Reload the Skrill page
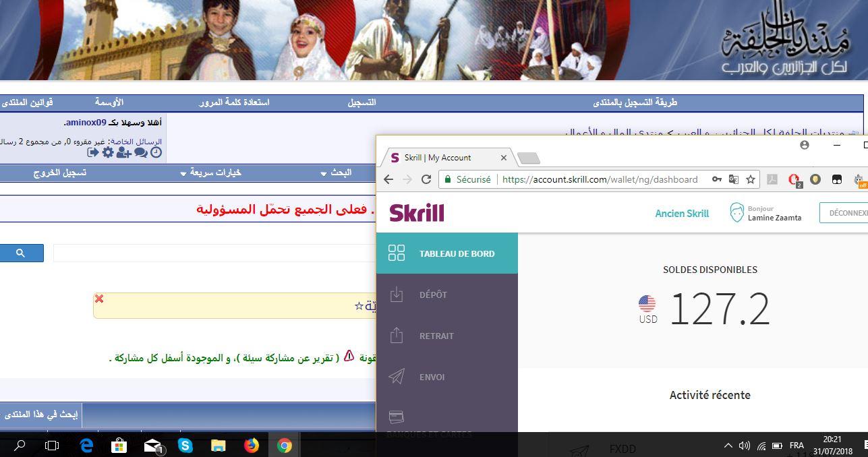 point(426,179)
